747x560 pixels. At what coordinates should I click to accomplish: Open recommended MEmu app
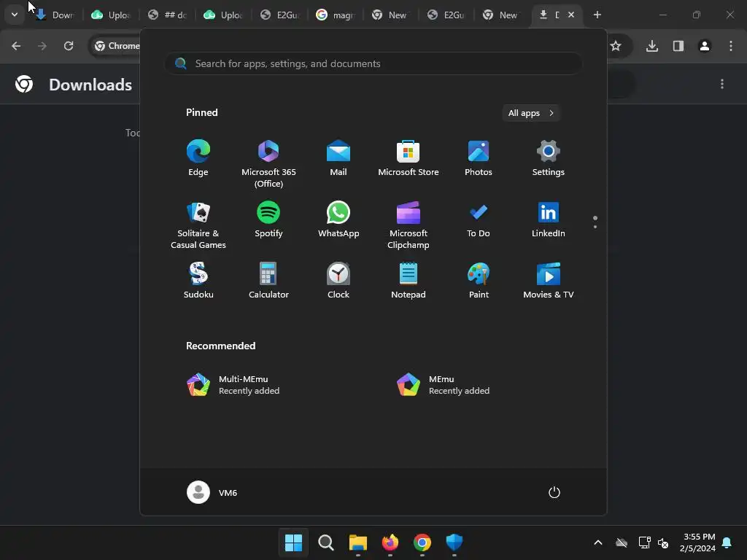(443, 385)
